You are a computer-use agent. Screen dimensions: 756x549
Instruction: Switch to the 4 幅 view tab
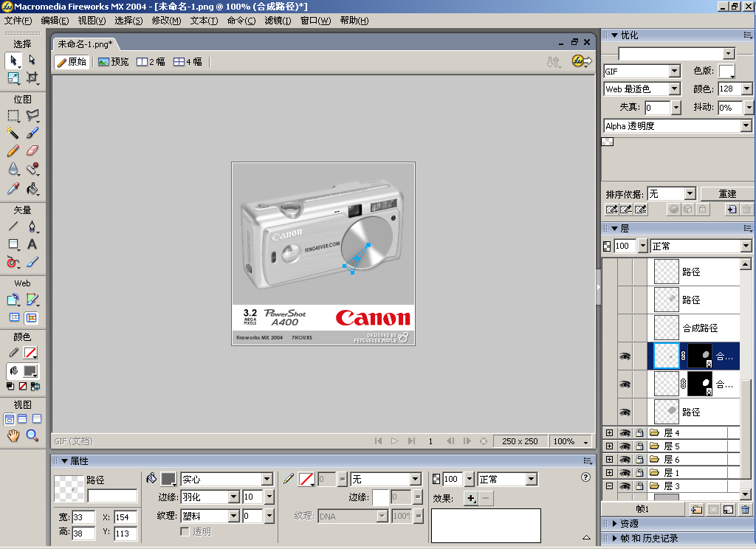[x=188, y=62]
